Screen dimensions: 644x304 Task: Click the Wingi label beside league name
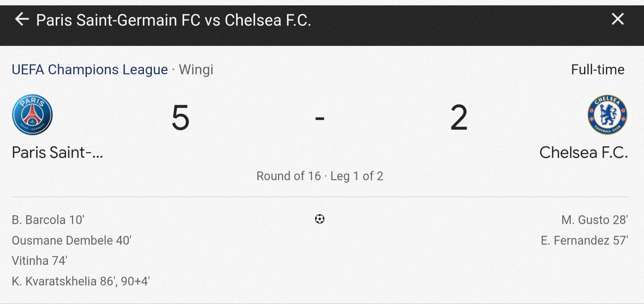click(196, 70)
